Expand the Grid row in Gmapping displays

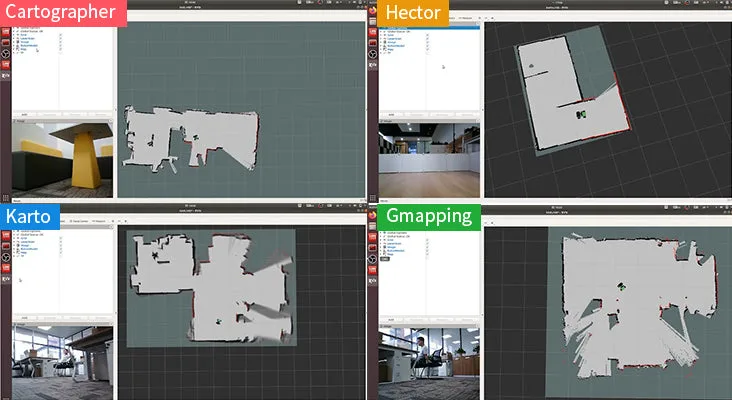click(x=380, y=240)
